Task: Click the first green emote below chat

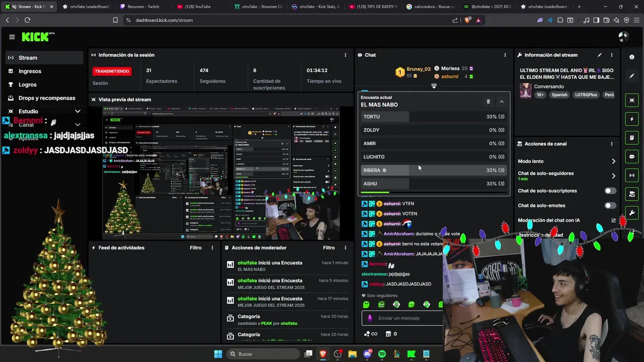Action: click(366, 304)
